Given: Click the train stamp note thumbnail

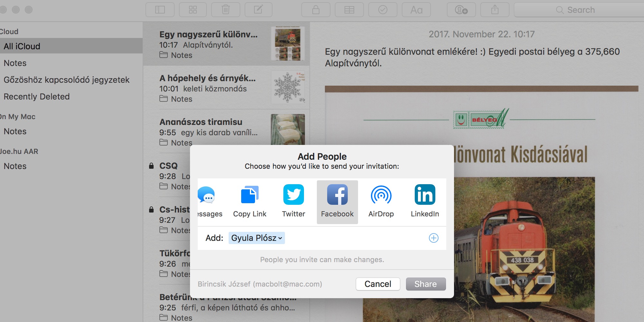Looking at the screenshot, I should tap(288, 44).
